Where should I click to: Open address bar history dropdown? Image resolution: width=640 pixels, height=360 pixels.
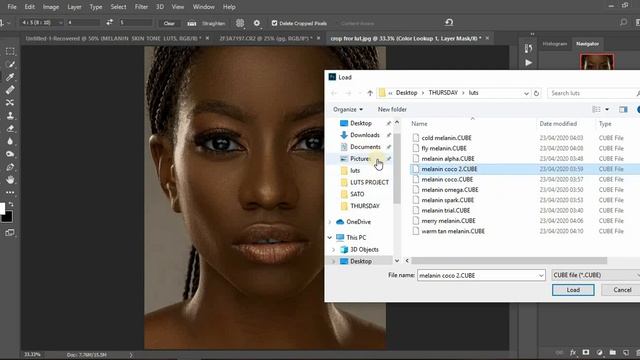click(526, 93)
